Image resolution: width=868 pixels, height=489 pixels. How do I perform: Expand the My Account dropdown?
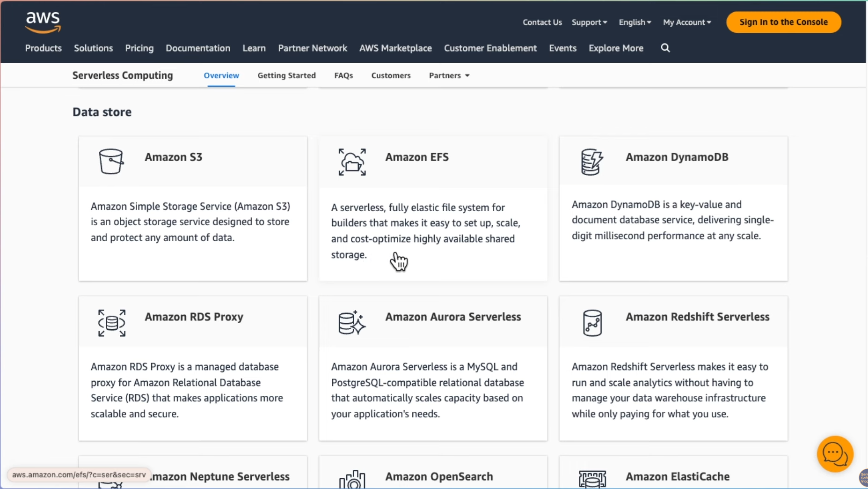[687, 22]
